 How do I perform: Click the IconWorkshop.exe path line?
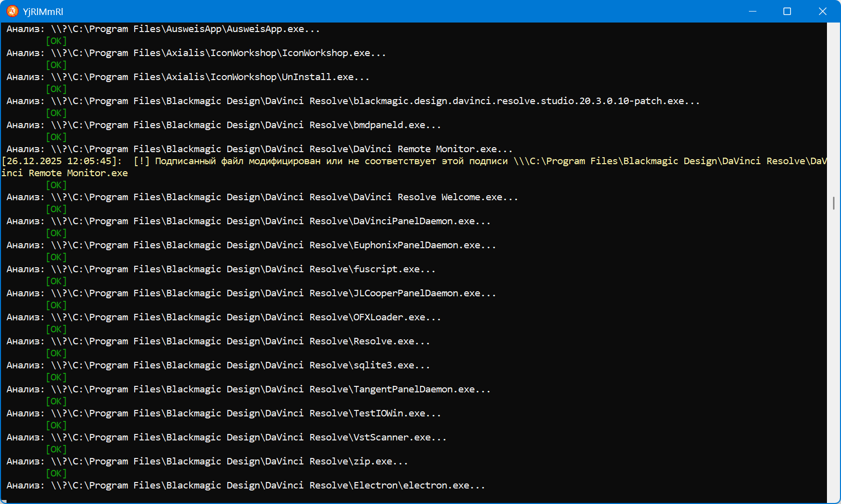pos(196,53)
